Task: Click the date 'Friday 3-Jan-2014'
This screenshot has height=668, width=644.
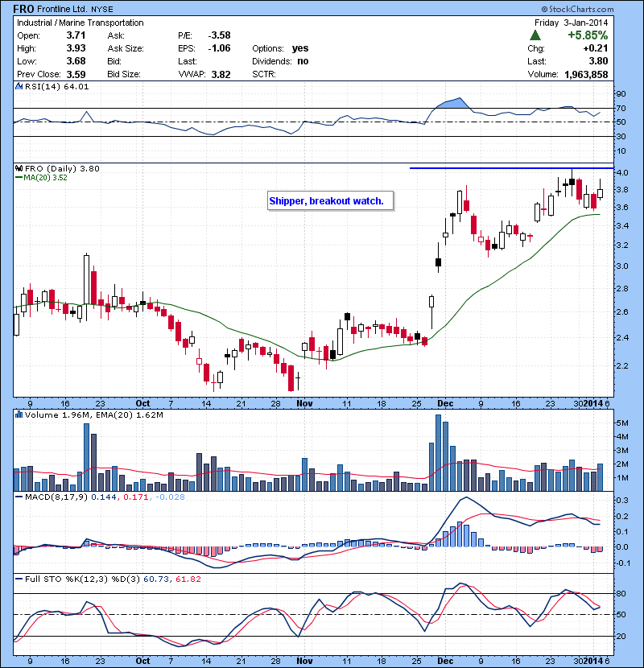Action: click(571, 23)
